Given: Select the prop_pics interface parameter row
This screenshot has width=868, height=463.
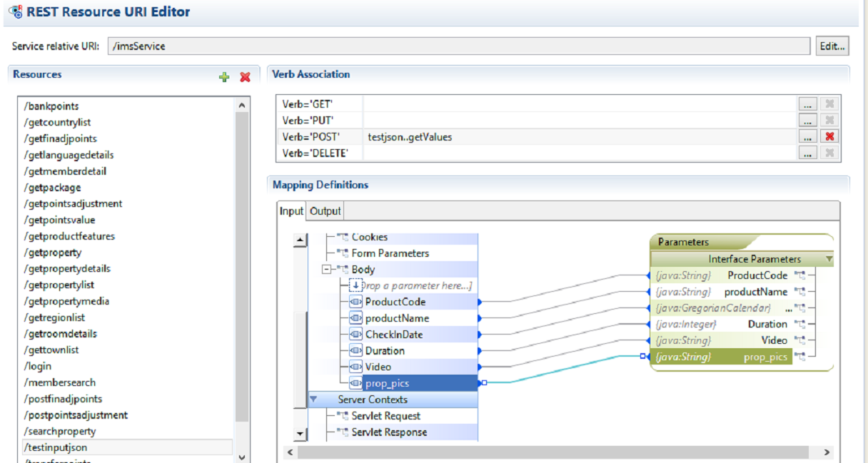Looking at the screenshot, I should point(722,357).
